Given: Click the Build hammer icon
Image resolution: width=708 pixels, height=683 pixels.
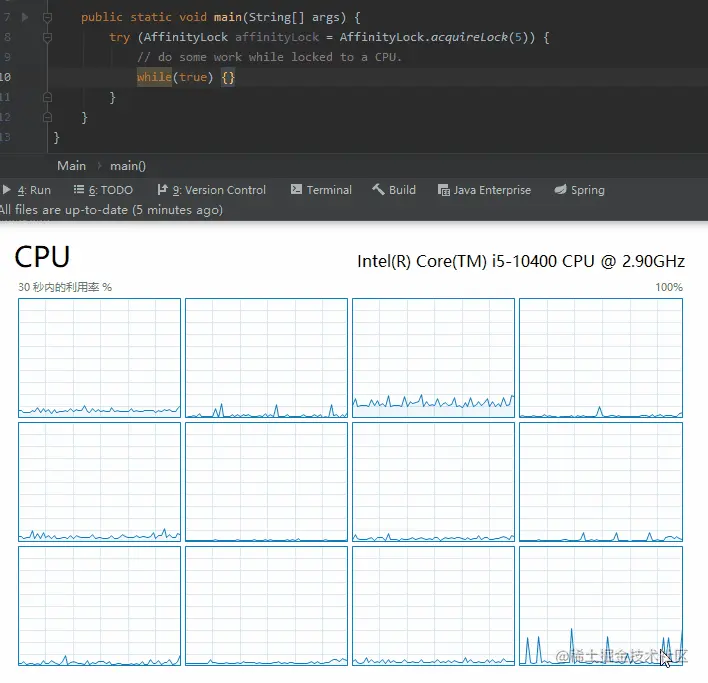Looking at the screenshot, I should pyautogui.click(x=378, y=189).
